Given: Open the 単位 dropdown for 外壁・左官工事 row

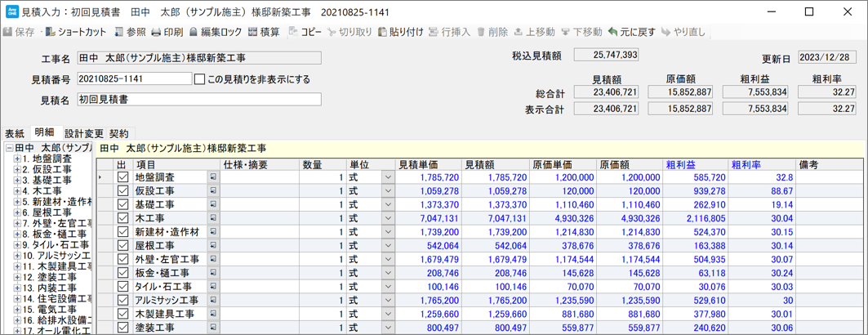Looking at the screenshot, I should click(388, 260).
